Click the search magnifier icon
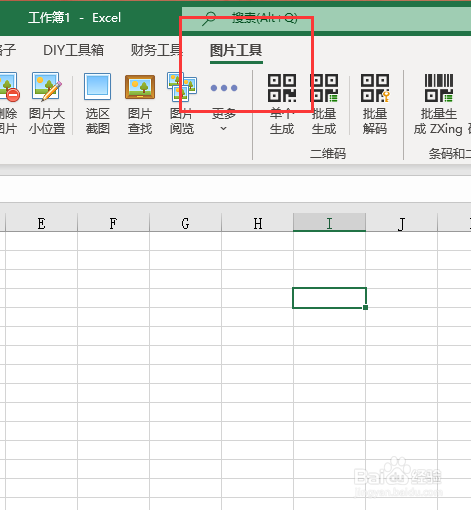The width and height of the screenshot is (471, 510). pyautogui.click(x=209, y=19)
